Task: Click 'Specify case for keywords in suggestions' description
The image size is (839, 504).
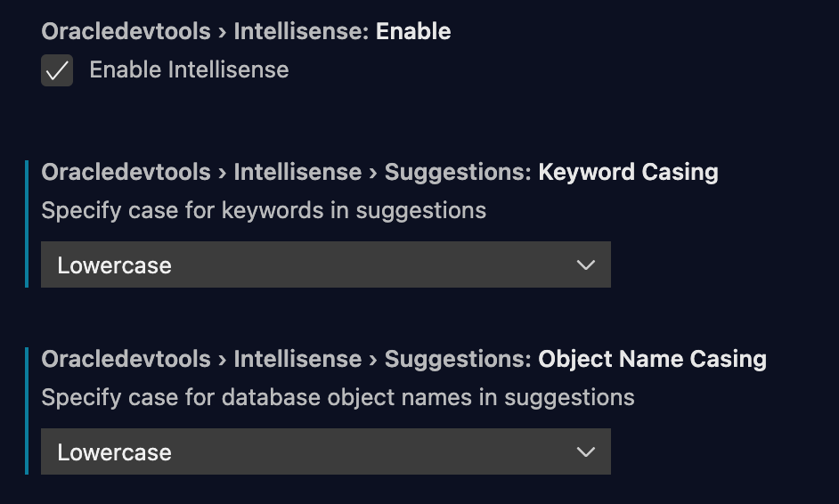Action: click(x=264, y=210)
